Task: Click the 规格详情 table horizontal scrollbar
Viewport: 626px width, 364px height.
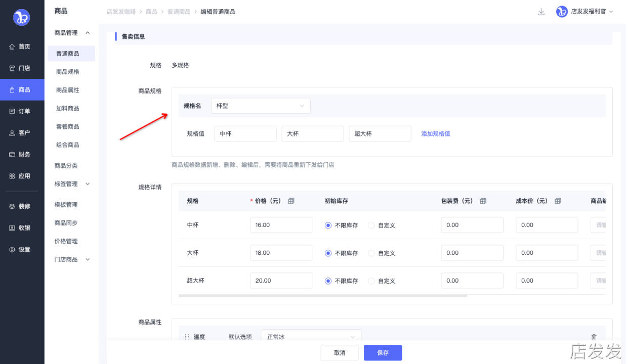Action: [323, 296]
